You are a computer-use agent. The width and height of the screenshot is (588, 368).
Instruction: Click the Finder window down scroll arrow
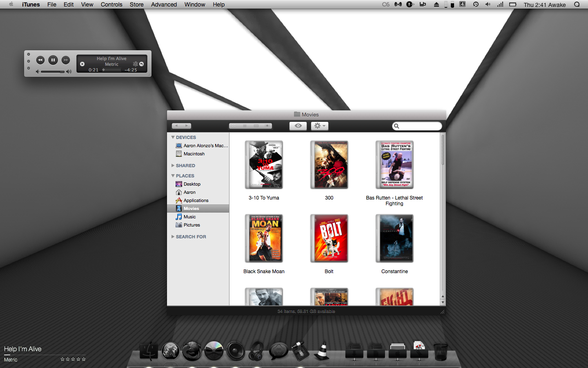click(x=443, y=303)
